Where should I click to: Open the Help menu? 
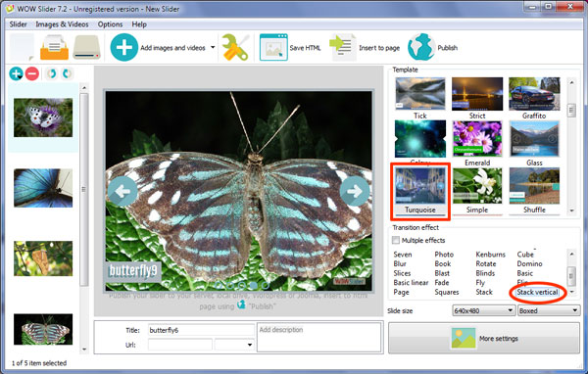139,24
